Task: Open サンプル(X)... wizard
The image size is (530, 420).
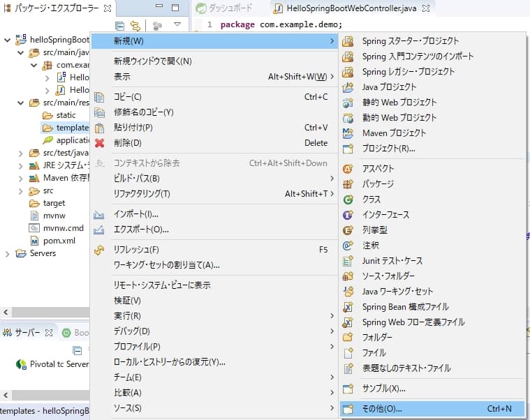Action: coord(432,389)
